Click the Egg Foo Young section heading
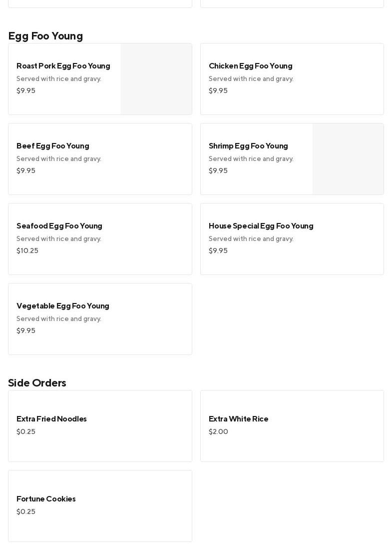392x553 pixels. (45, 36)
